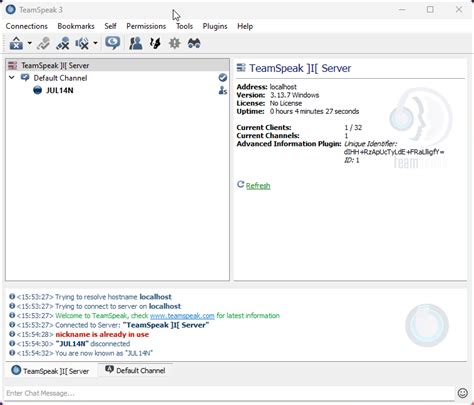Switch to the Default Channel chat tab
The image size is (474, 405).
click(135, 370)
